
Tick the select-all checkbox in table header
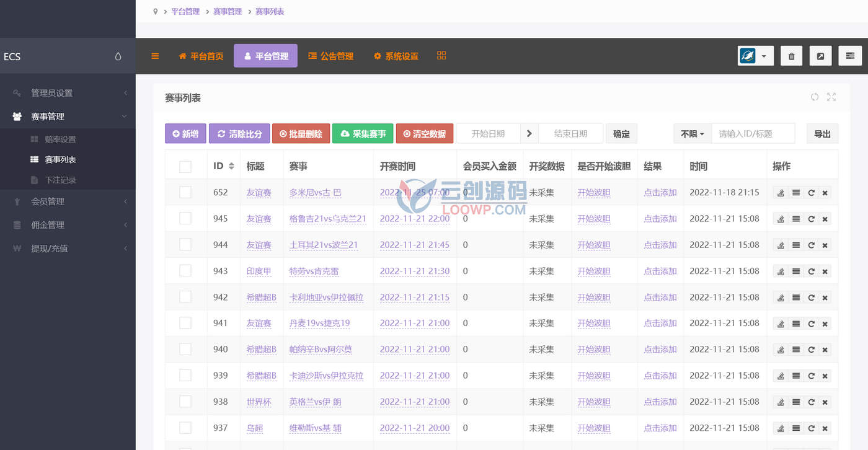pyautogui.click(x=185, y=167)
